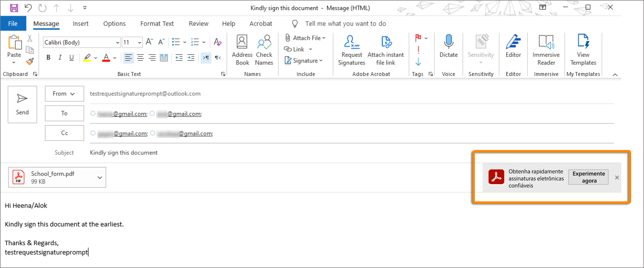Switch to the Format Text ribbon tab
The height and width of the screenshot is (268, 644).
point(157,24)
